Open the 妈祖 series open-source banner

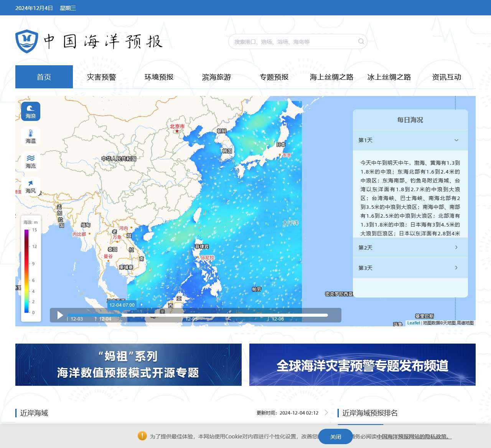coord(129,365)
